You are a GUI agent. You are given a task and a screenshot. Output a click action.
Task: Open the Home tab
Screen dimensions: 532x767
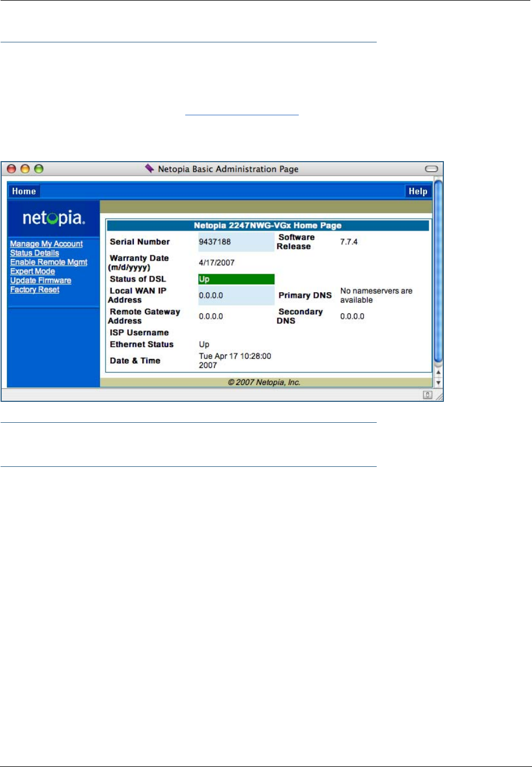(24, 192)
